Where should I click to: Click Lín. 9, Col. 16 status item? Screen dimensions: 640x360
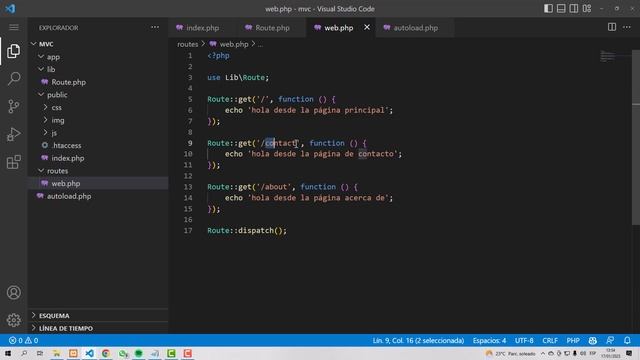tap(418, 340)
